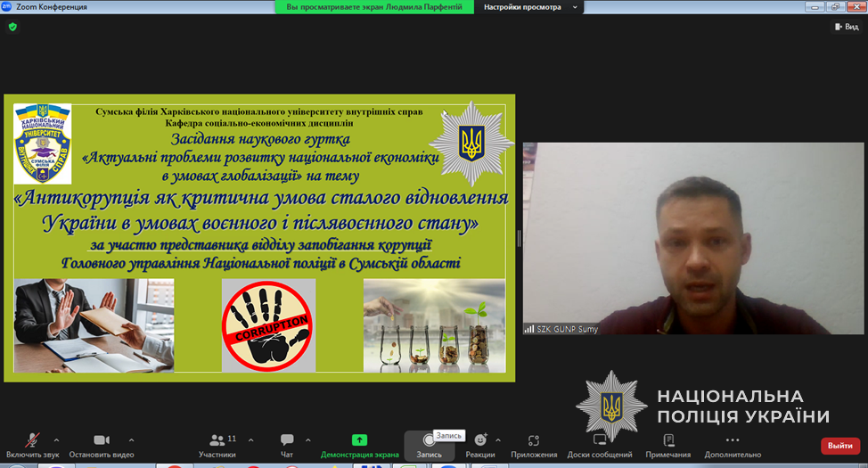
Task: Unmute the microphone with Включить звук
Action: pos(31,445)
